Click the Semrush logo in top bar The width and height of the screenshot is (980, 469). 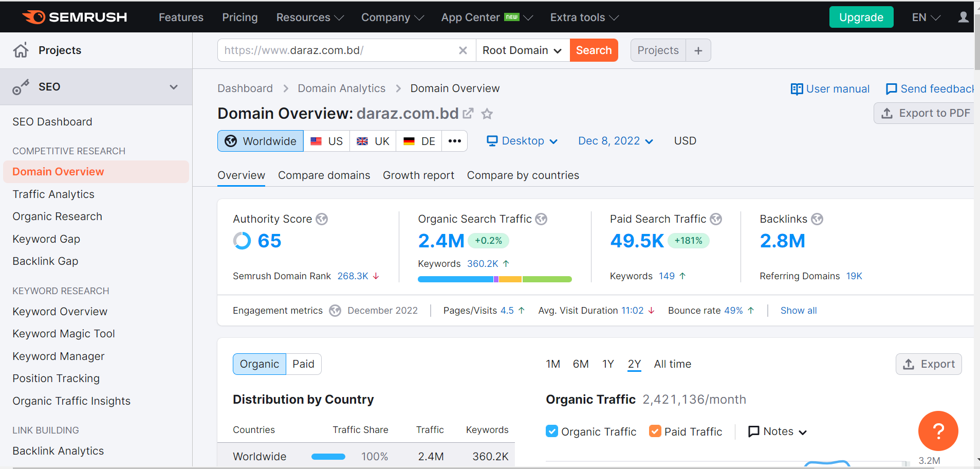[75, 16]
